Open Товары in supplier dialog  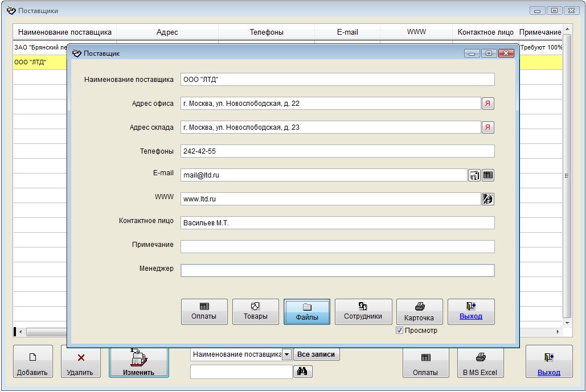[256, 312]
